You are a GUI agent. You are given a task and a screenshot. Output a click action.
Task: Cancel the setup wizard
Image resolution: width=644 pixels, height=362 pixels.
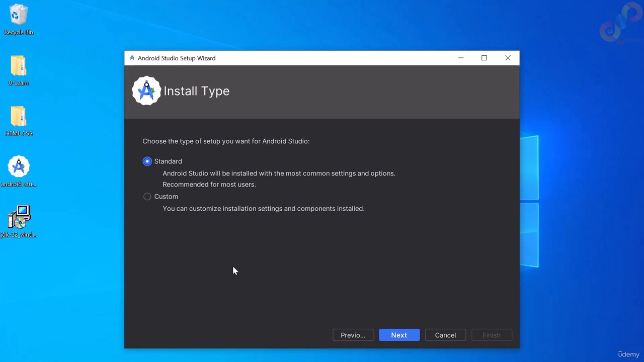coord(445,335)
